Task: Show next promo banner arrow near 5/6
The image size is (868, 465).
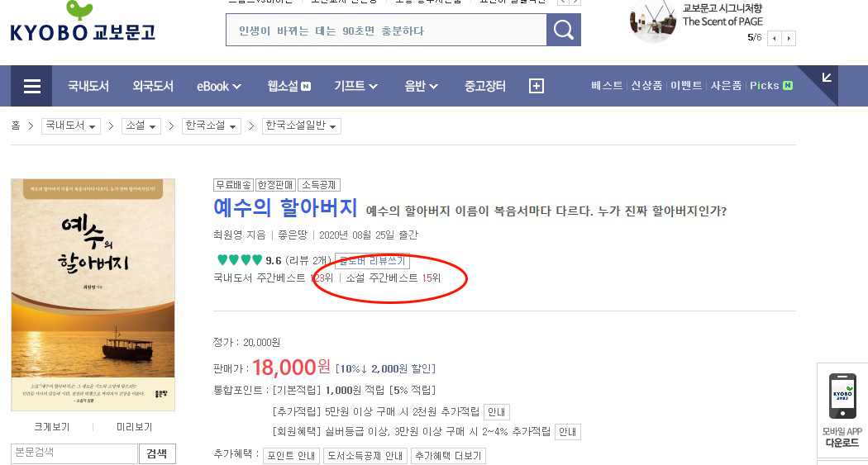Action: pyautogui.click(x=789, y=38)
